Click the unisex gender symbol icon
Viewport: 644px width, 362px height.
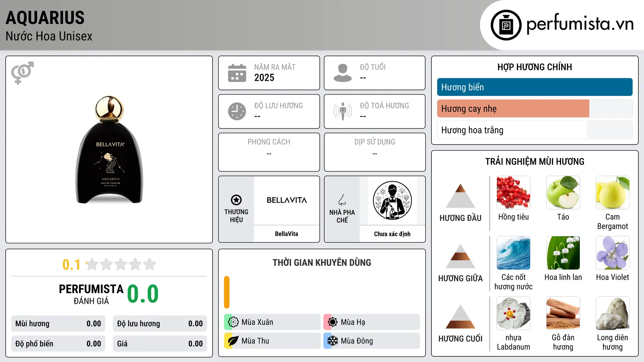pyautogui.click(x=22, y=73)
